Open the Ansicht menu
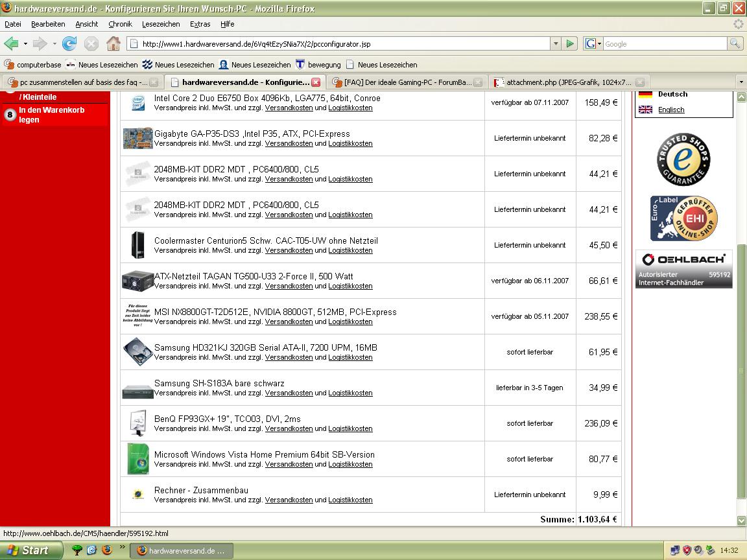 click(86, 24)
